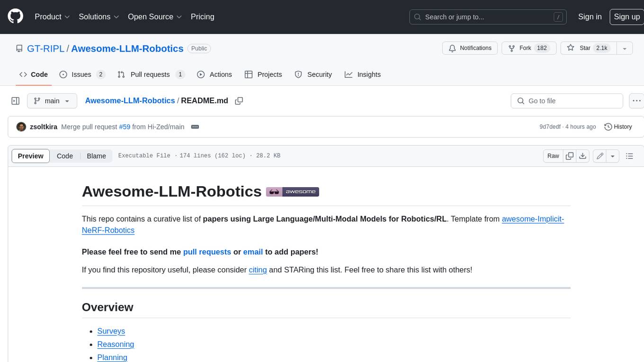644x362 pixels.
Task: Focus the Search or jump to field
Action: 488,17
